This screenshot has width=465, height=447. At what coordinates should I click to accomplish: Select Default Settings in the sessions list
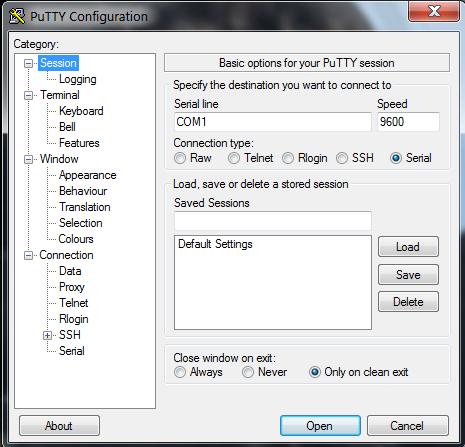click(215, 244)
